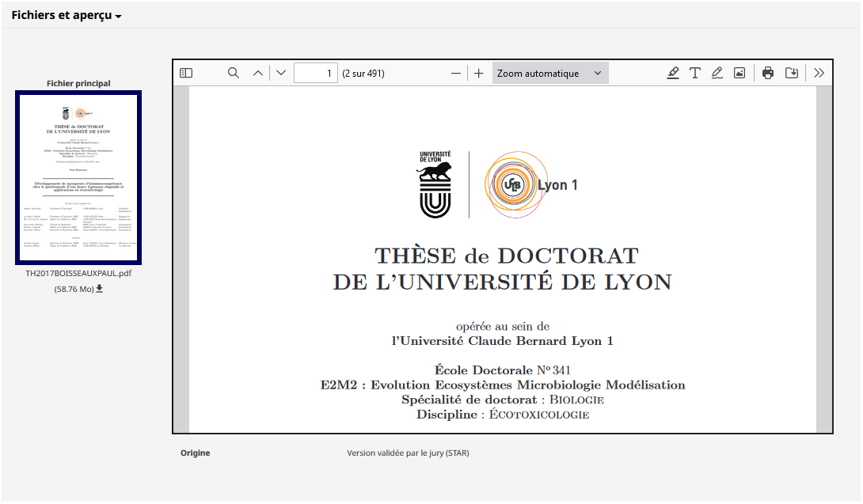The height and width of the screenshot is (504, 863).
Task: Go to the next page
Action: tap(281, 73)
